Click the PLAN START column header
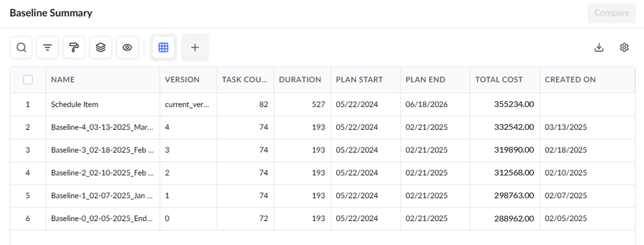The width and height of the screenshot is (644, 245). click(359, 80)
